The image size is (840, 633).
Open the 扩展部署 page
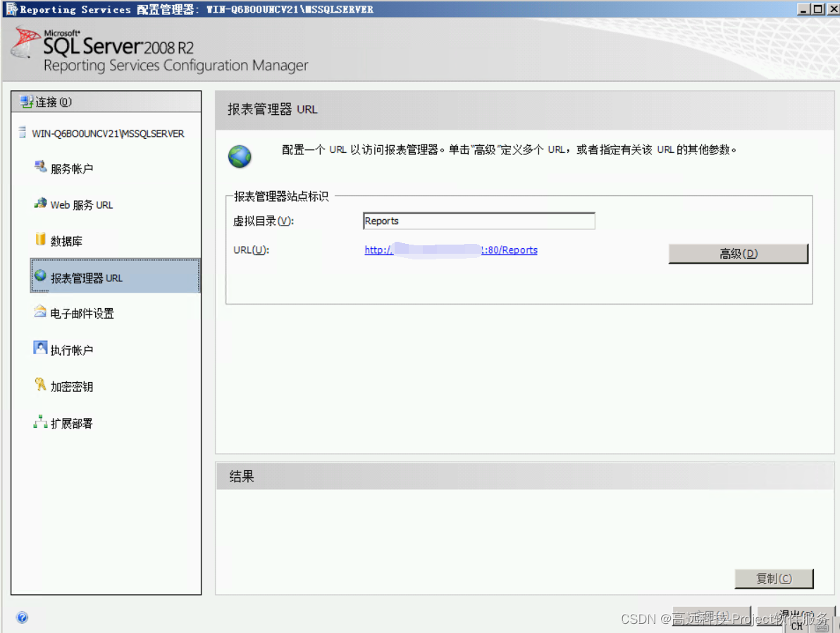point(72,424)
